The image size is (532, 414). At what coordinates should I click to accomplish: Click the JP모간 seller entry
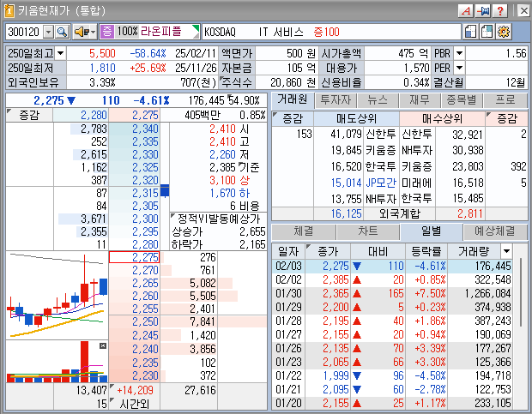(x=381, y=183)
